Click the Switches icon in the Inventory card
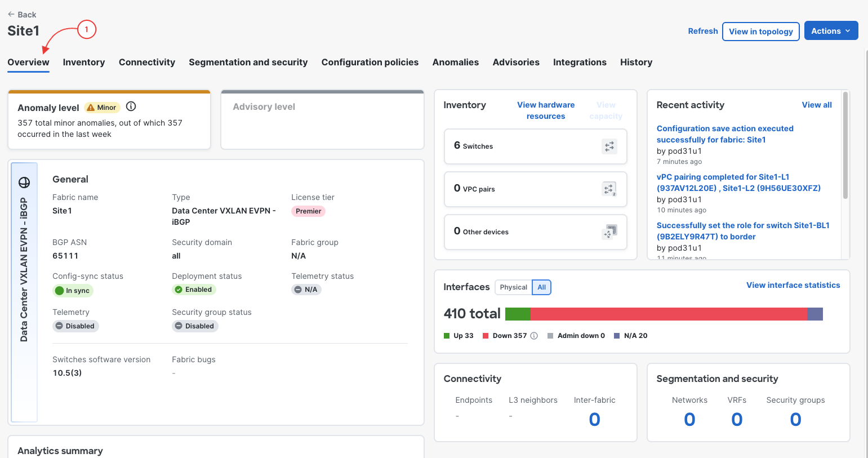The image size is (868, 458). (x=609, y=146)
